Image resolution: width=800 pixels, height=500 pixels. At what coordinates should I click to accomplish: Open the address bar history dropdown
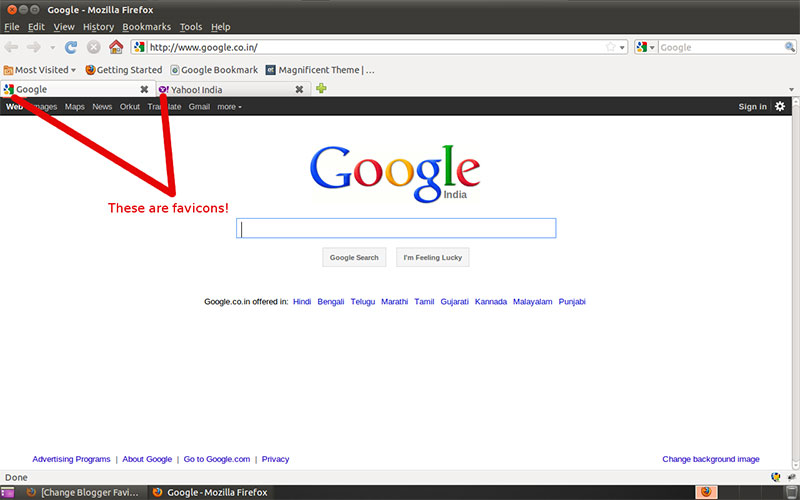click(x=622, y=48)
